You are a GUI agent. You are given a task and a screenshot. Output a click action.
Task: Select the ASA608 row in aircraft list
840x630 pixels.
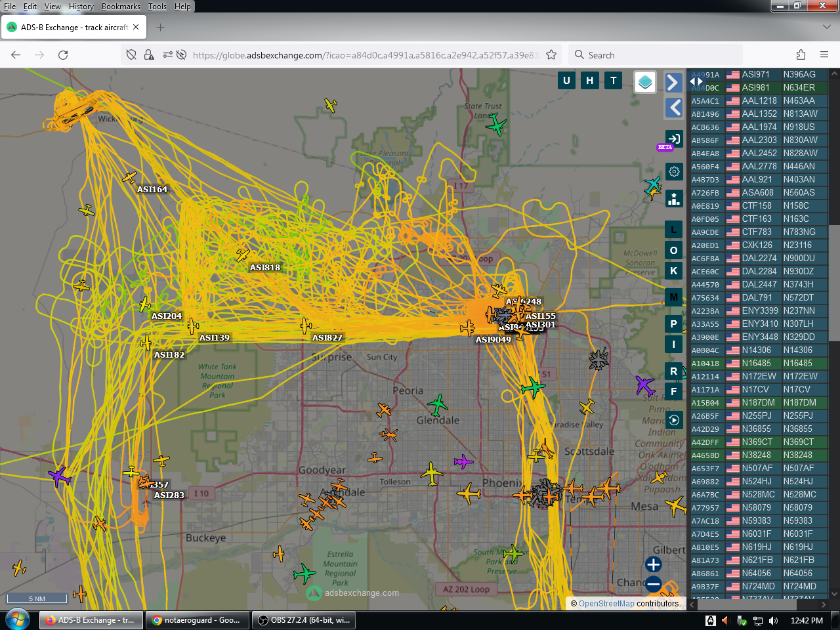point(758,193)
